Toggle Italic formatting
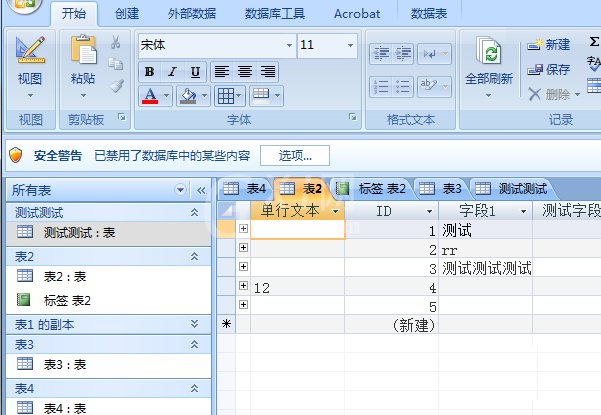The width and height of the screenshot is (601, 415). [173, 72]
